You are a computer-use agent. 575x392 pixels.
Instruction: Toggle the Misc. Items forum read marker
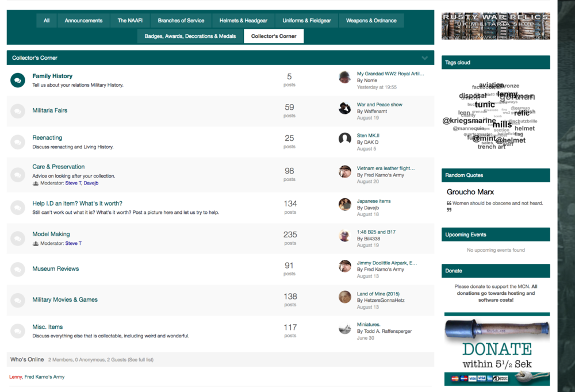tap(17, 331)
